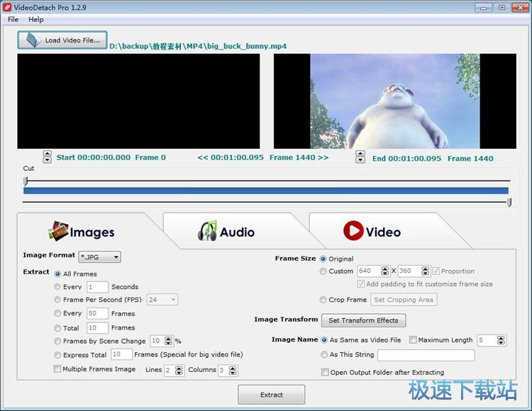Step the End frame spinner arrows
This screenshot has height=411, width=532.
(x=360, y=157)
